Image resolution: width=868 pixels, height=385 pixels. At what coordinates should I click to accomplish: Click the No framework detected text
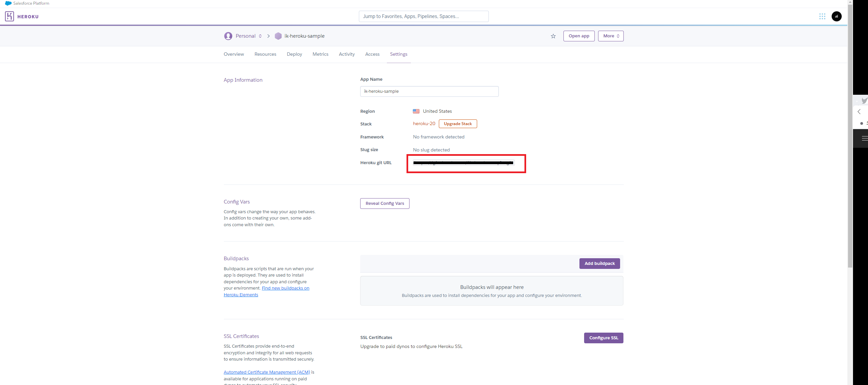(438, 137)
